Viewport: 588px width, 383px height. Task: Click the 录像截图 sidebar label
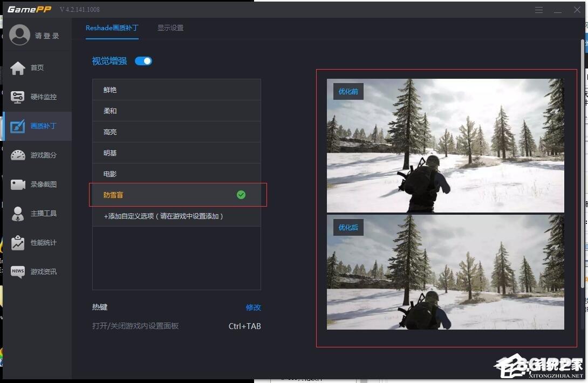tap(44, 184)
